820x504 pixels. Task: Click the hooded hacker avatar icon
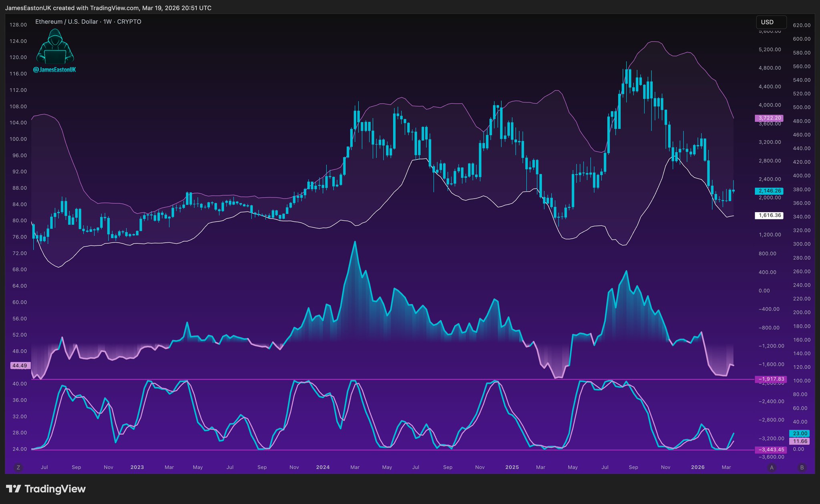pyautogui.click(x=55, y=47)
